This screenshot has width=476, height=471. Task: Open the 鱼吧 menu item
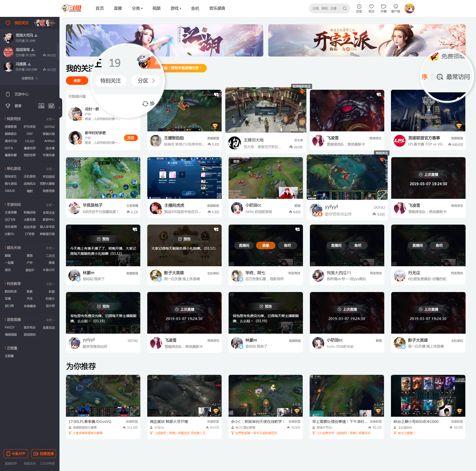(195, 8)
